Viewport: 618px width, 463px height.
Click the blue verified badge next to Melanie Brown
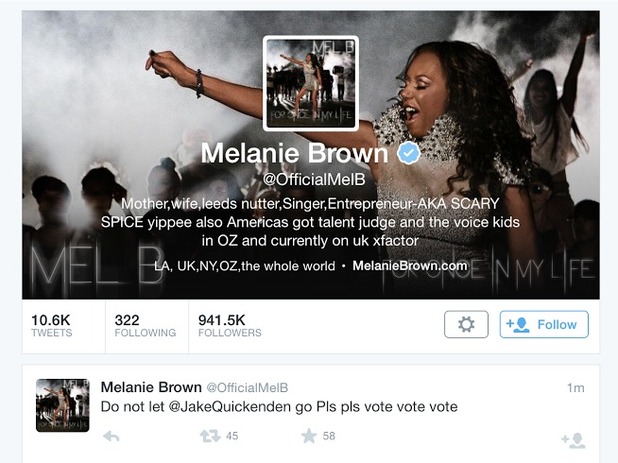point(408,153)
